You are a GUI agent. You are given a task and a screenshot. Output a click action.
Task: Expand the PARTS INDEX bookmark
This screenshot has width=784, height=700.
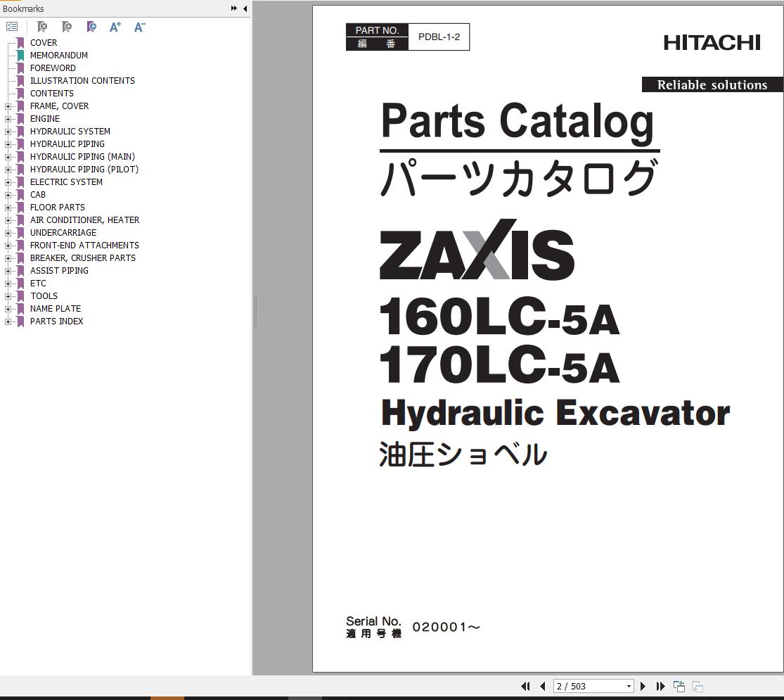tap(8, 322)
